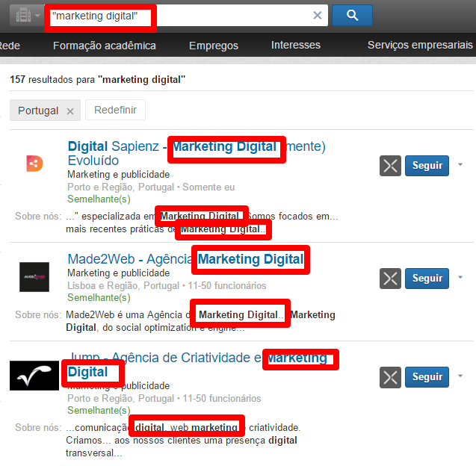
Task: Click Semelhante(s) under Jump agency
Action: click(x=99, y=410)
